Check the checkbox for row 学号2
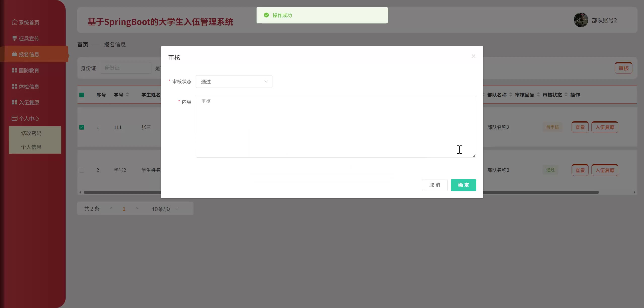 [x=82, y=170]
